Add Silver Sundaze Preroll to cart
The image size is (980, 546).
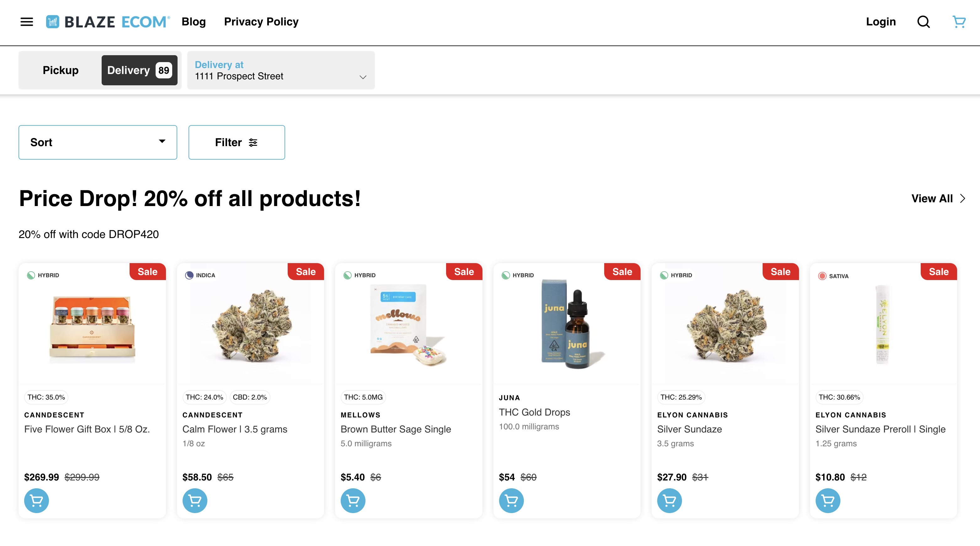(x=828, y=501)
